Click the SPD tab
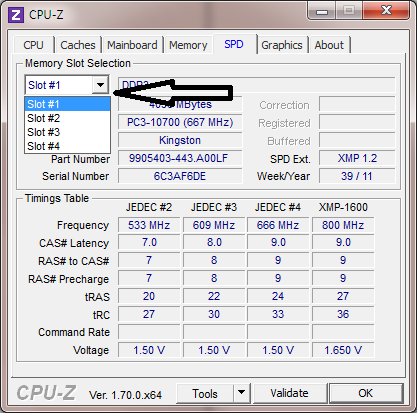The height and width of the screenshot is (413, 417). [x=234, y=44]
